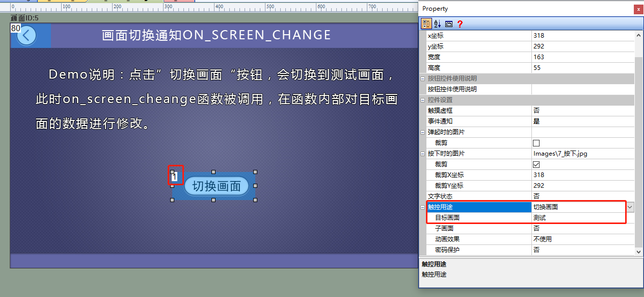Sort properties alphabetically with the AZ icon

tap(437, 23)
